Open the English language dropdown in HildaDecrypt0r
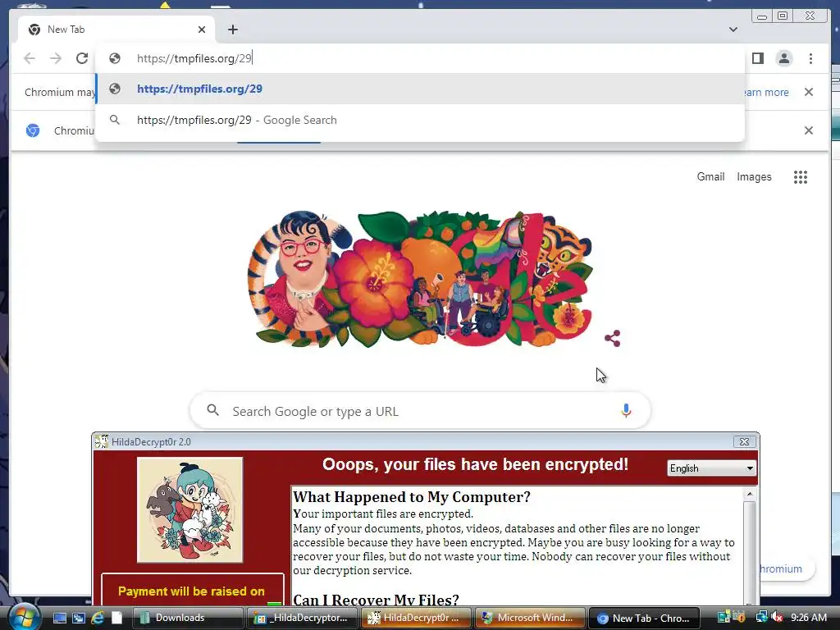Screen dimensions: 840x630 (711, 468)
